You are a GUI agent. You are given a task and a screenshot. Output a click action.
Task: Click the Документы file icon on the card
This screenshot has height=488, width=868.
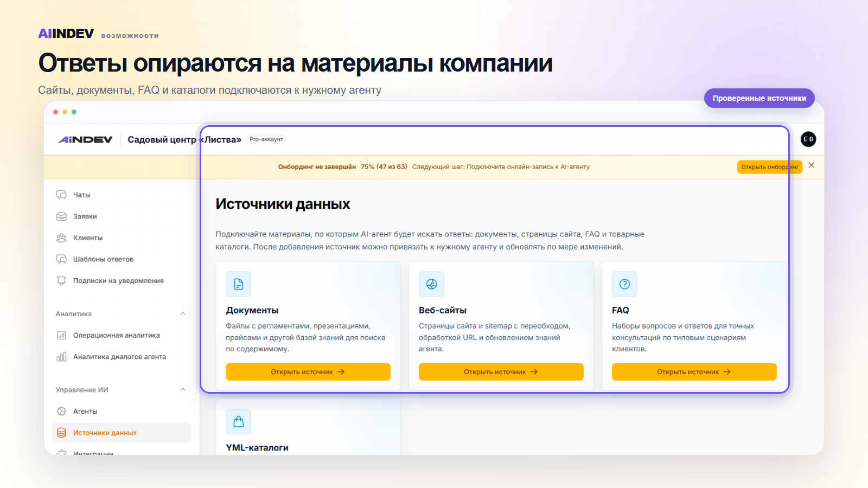239,284
